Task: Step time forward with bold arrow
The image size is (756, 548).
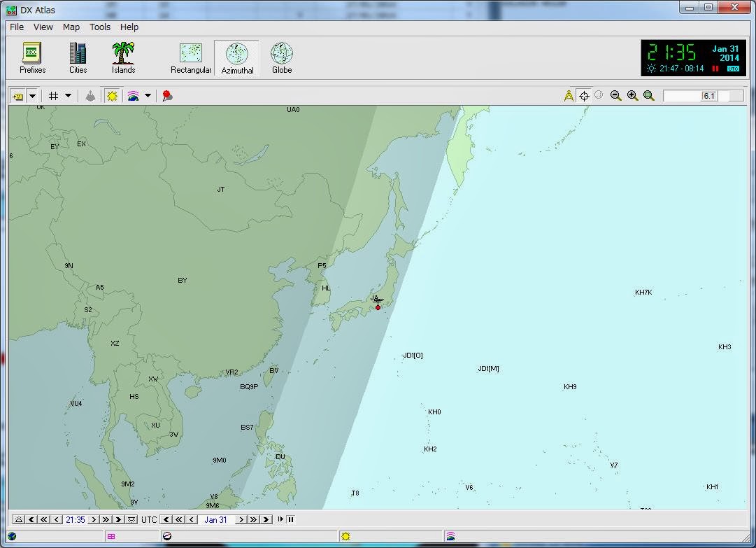Action: click(x=119, y=519)
